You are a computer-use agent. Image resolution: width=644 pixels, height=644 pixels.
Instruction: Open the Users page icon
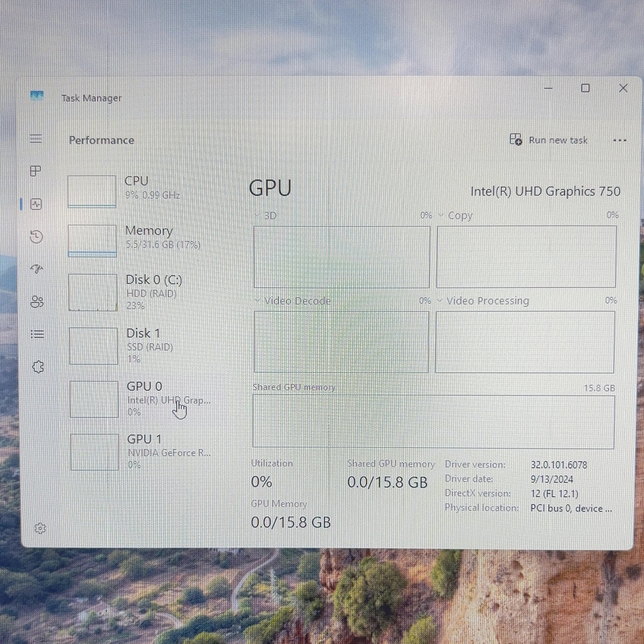tap(37, 302)
